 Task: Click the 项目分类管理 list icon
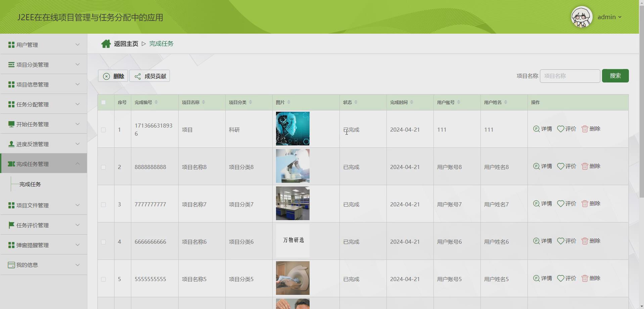coord(11,64)
